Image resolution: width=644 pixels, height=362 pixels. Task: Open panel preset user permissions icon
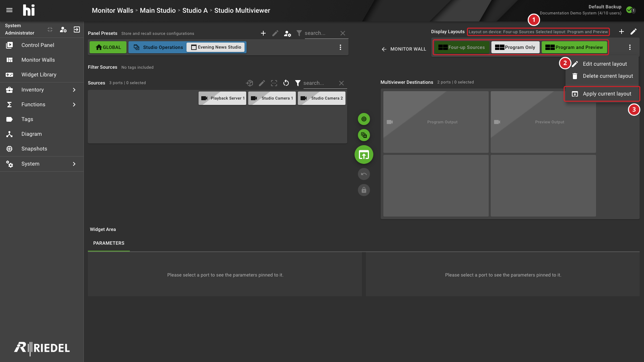(x=287, y=33)
